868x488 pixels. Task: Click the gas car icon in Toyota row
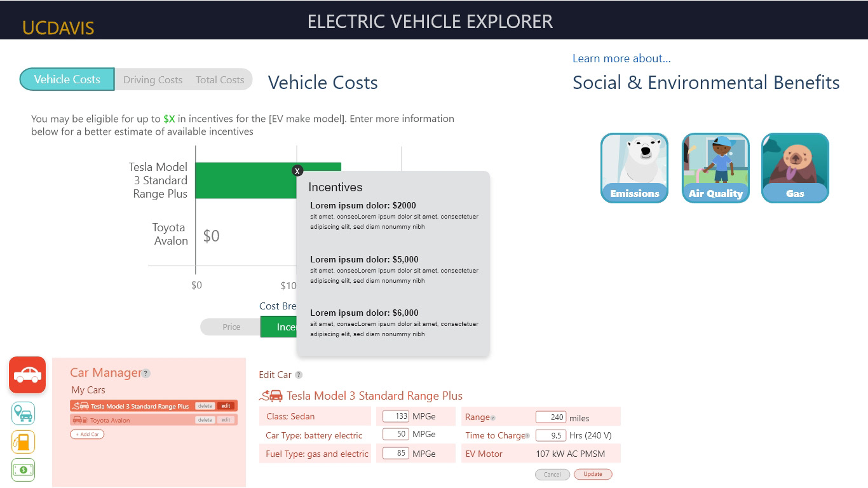pos(80,420)
